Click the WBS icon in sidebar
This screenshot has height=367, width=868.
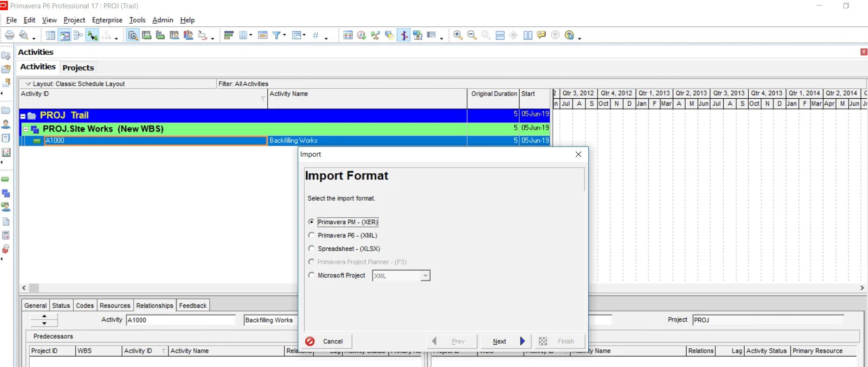[6, 193]
